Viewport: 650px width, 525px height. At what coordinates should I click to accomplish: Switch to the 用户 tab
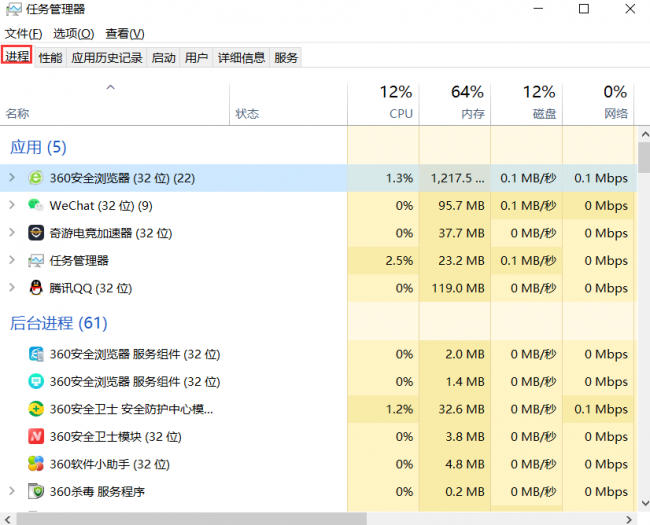click(196, 58)
